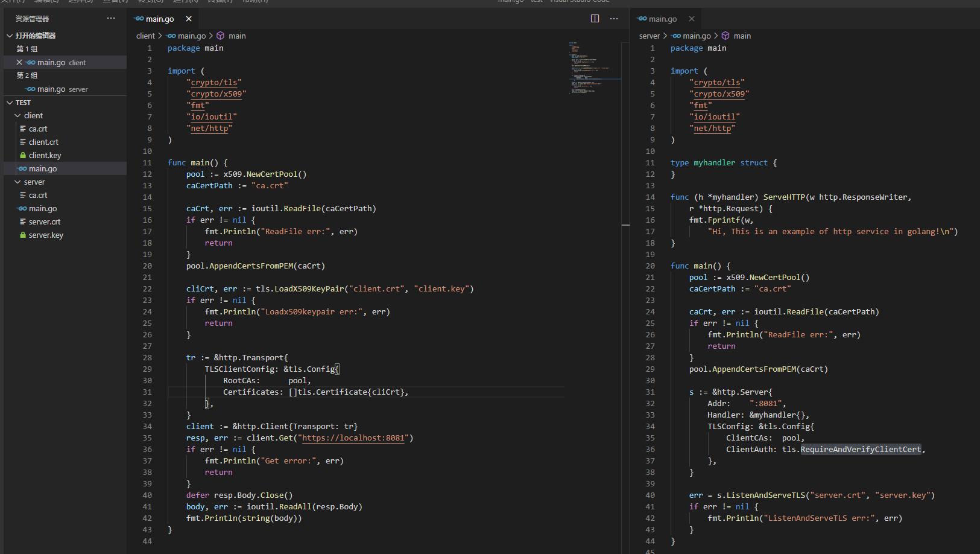Click main symbol icon in client breadcrumb
Screen dimensions: 980x554
pyautogui.click(x=221, y=36)
